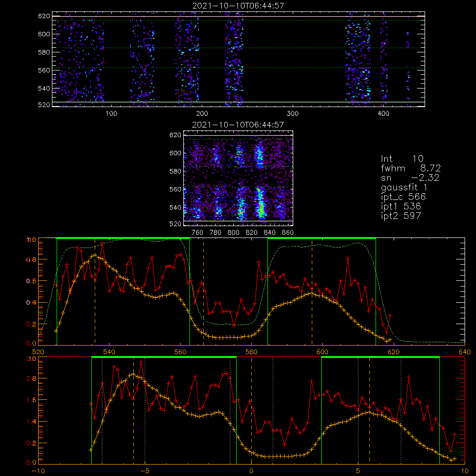Click the right green bar atop bottom plot

(381, 357)
